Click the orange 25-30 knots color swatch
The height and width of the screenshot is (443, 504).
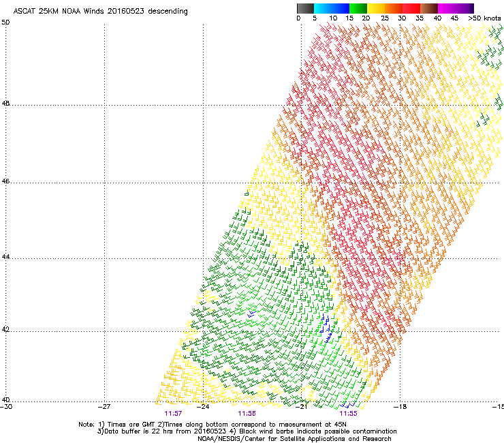pos(394,8)
